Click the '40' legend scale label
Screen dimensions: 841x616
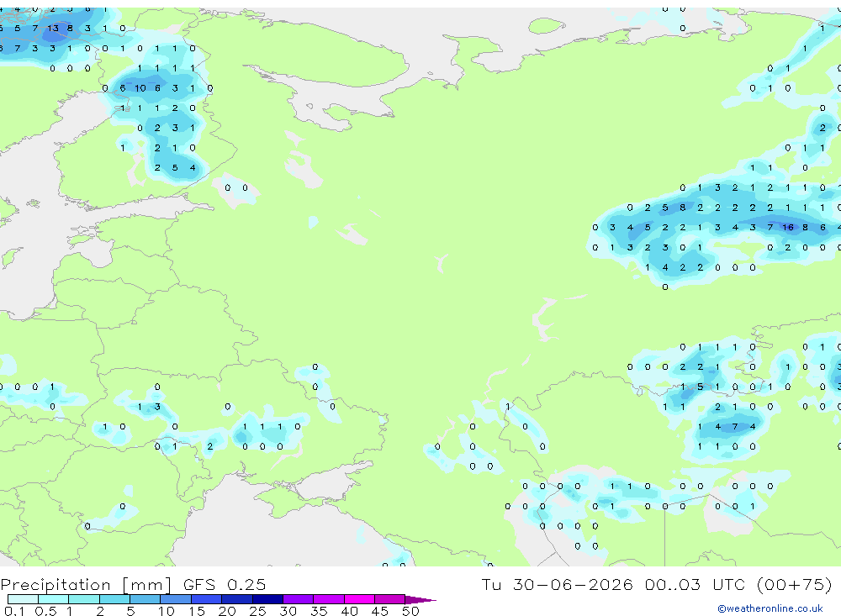349,611
